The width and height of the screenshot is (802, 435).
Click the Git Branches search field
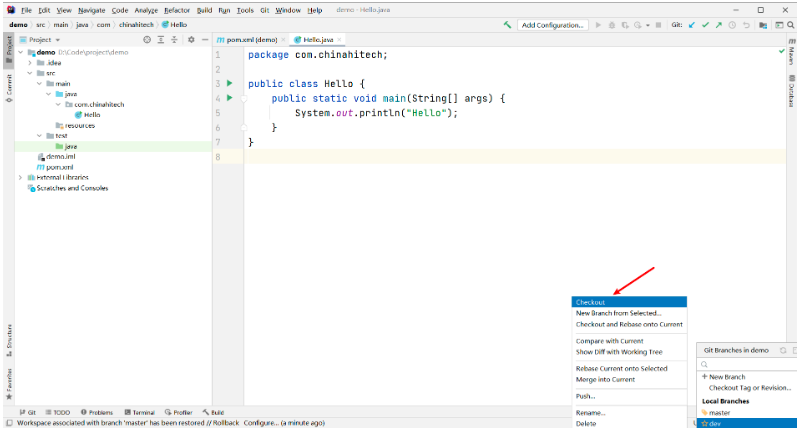(747, 364)
